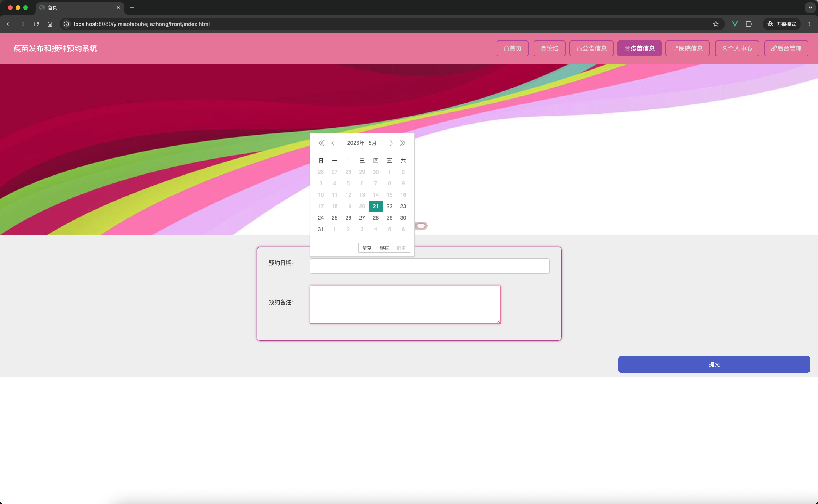Screen dimensions: 818x504
Task: Bookmark this page with the star icon
Action: pyautogui.click(x=716, y=24)
